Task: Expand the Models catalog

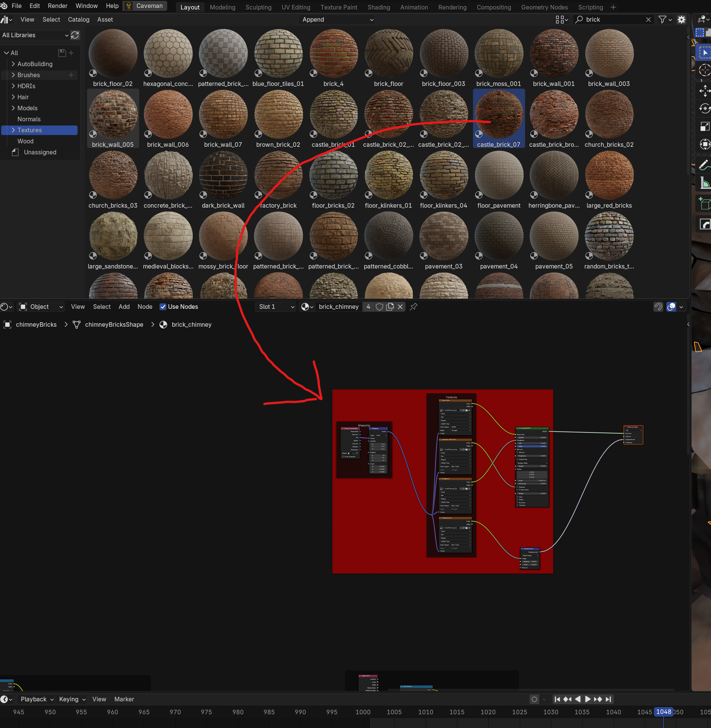Action: 13,108
